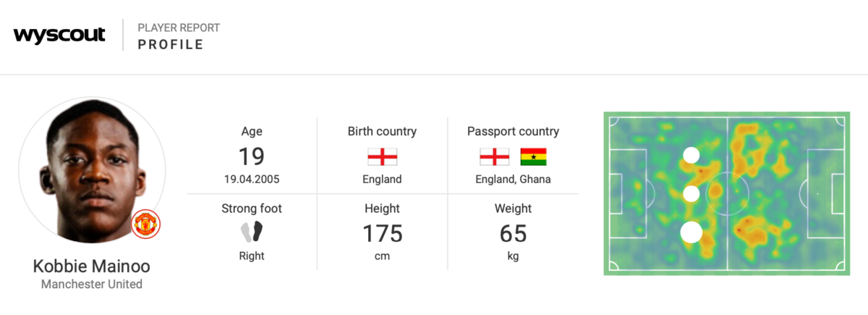Click the Kobbie Mainoo name text
Image resolution: width=868 pixels, height=315 pixels.
click(92, 266)
